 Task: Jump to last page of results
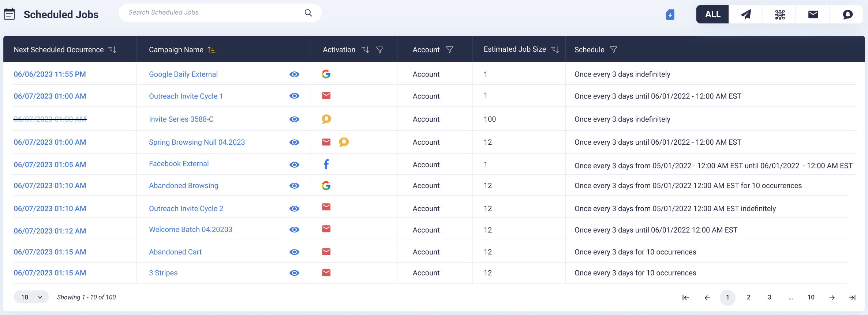tap(852, 298)
